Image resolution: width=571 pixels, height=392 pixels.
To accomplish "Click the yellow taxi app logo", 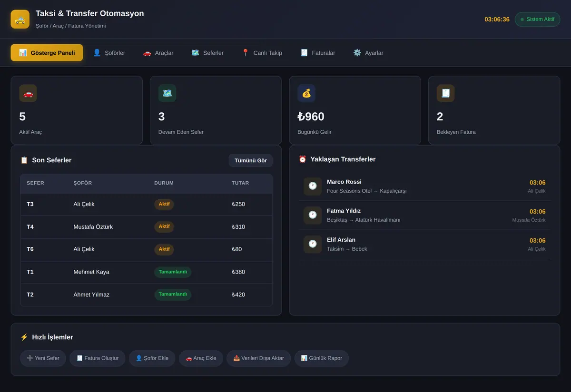I will (x=20, y=20).
